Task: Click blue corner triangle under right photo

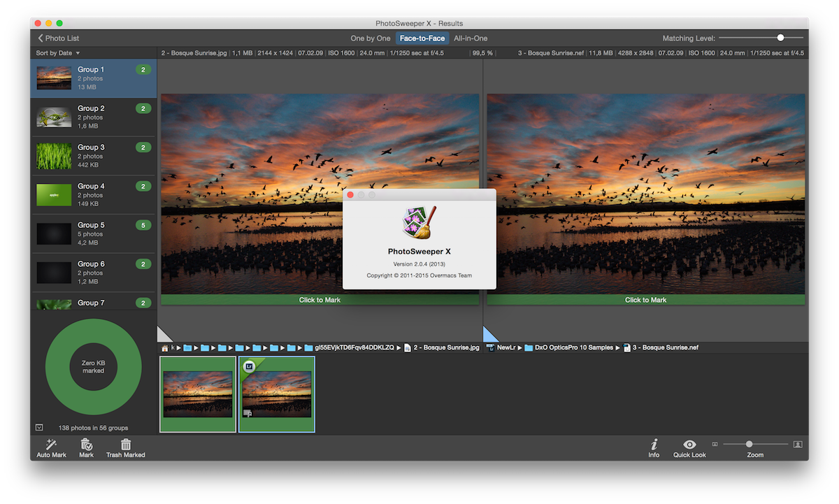Action: [x=489, y=336]
